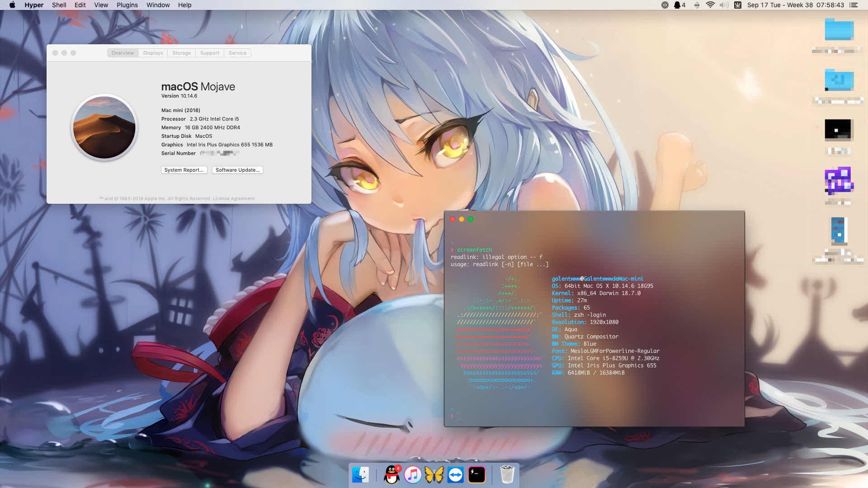
Task: Click the Graphics Intel Iris Plus line
Action: click(x=217, y=145)
